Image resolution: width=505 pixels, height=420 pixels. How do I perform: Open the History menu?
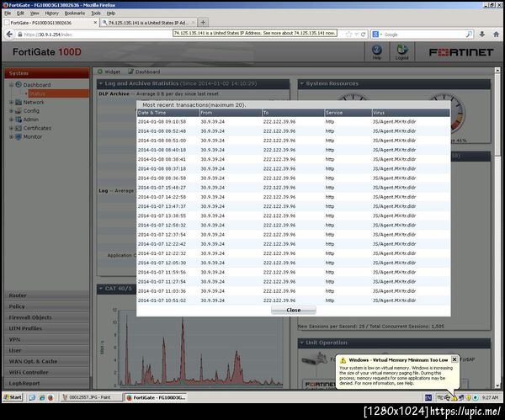(52, 13)
